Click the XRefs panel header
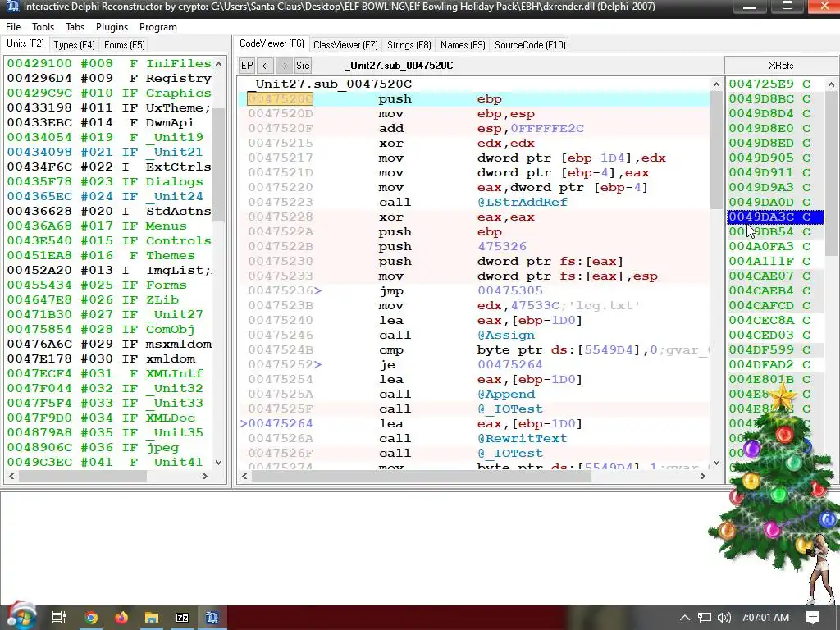This screenshot has width=840, height=630. click(x=781, y=66)
